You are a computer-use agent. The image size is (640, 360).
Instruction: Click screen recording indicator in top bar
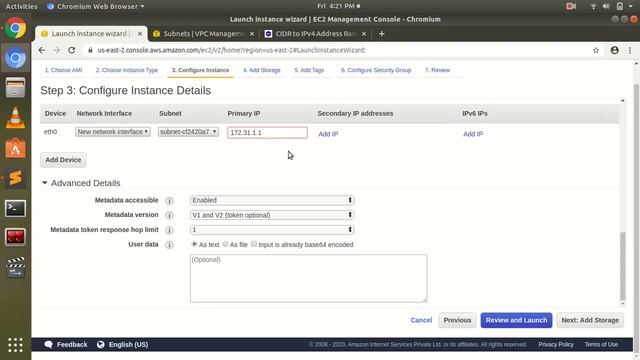coord(571,6)
